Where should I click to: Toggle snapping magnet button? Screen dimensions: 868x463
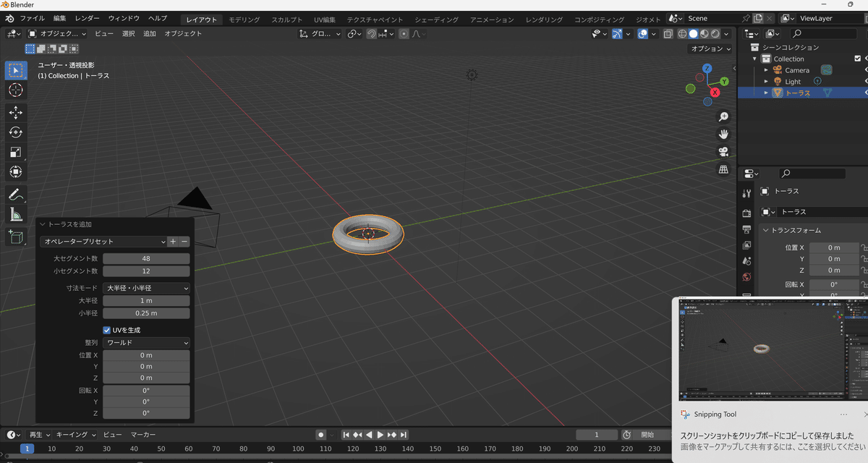pos(371,34)
